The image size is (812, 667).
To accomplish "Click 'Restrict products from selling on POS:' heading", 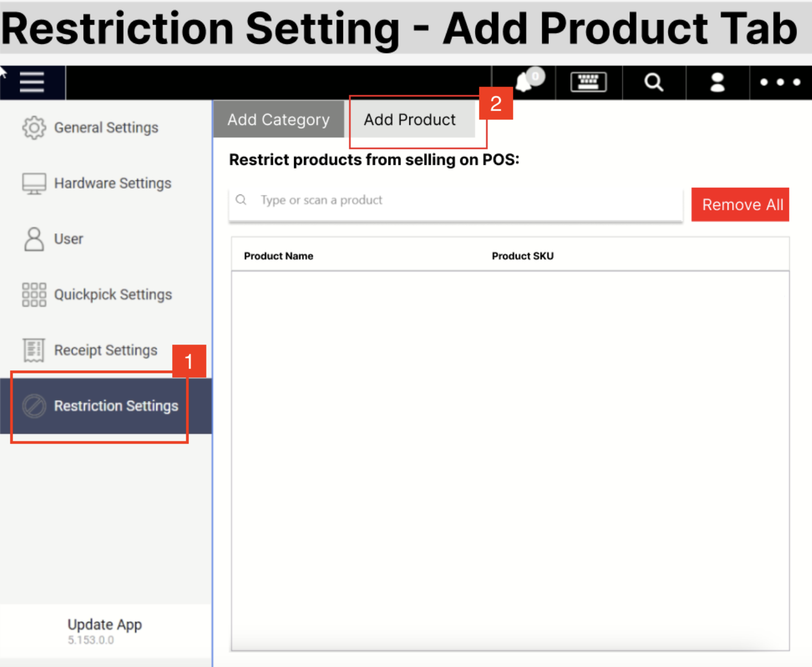I will (374, 160).
